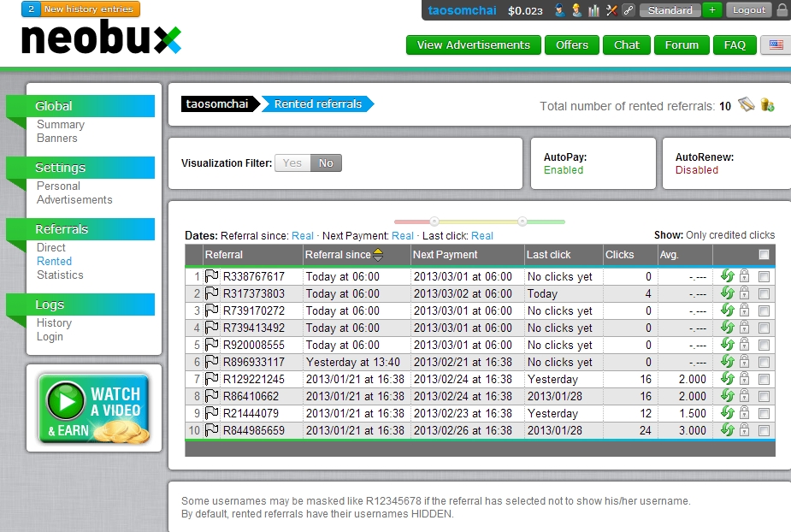
Task: Click the lock icon in R317373803 row
Action: 744,293
